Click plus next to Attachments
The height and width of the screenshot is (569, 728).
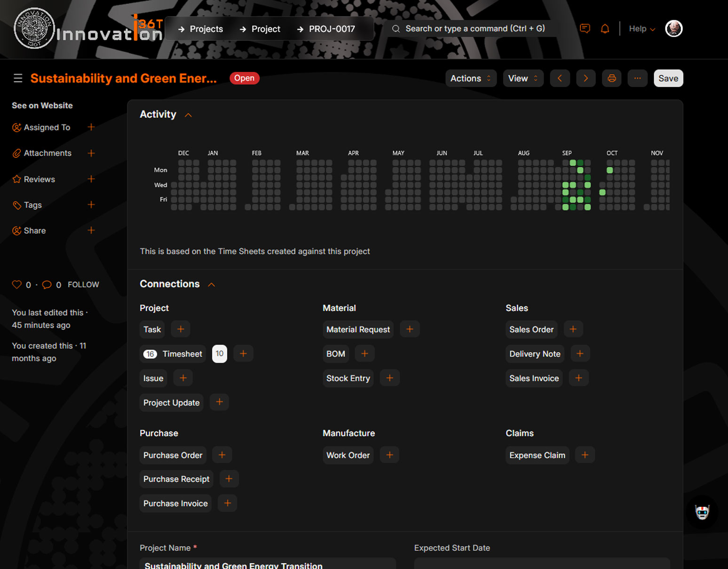91,153
